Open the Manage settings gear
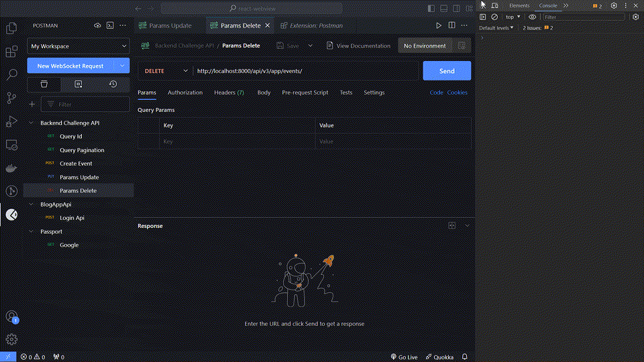Image resolution: width=644 pixels, height=362 pixels. [x=11, y=339]
